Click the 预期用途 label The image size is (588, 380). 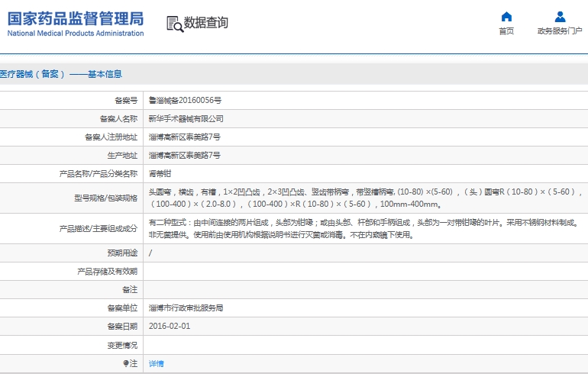[122, 253]
